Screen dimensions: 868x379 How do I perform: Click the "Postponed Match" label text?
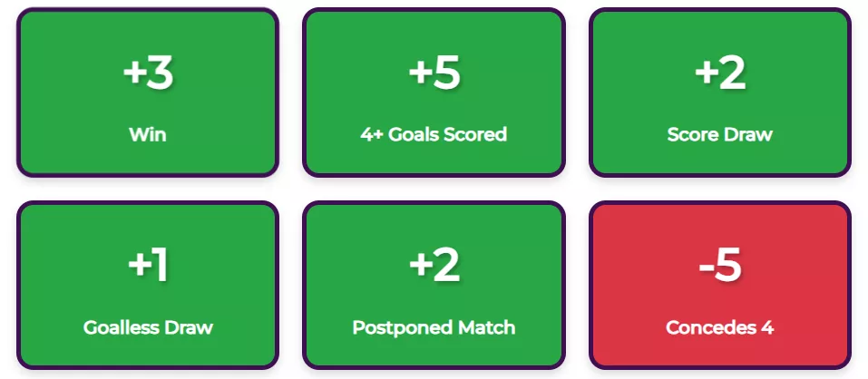434,327
